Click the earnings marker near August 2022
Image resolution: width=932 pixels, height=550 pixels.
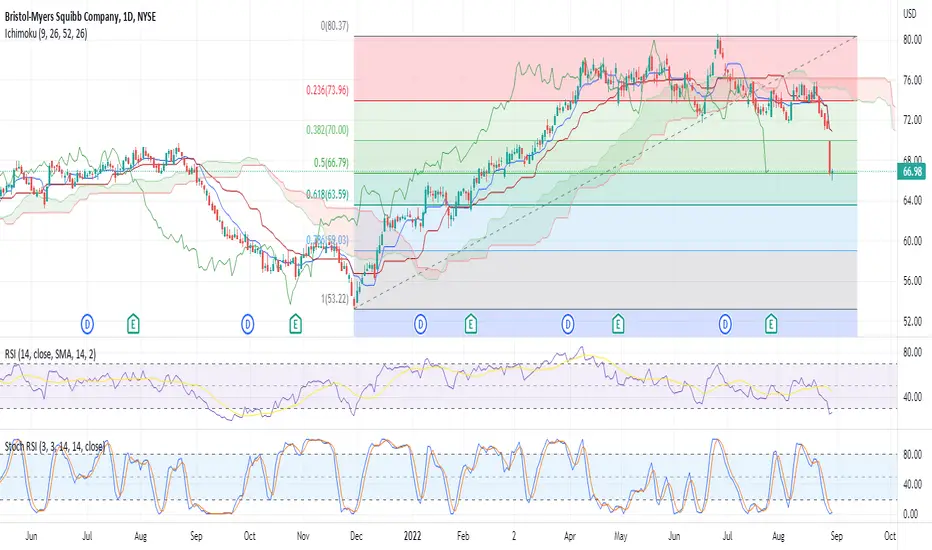pyautogui.click(x=771, y=324)
